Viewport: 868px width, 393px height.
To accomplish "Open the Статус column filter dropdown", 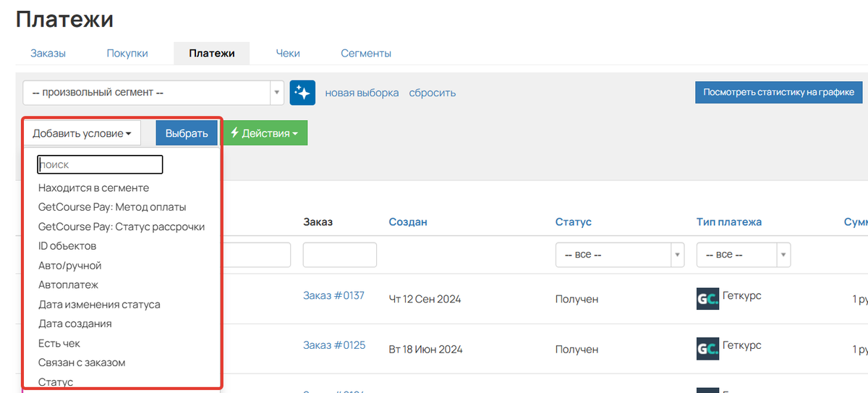I will [x=620, y=255].
